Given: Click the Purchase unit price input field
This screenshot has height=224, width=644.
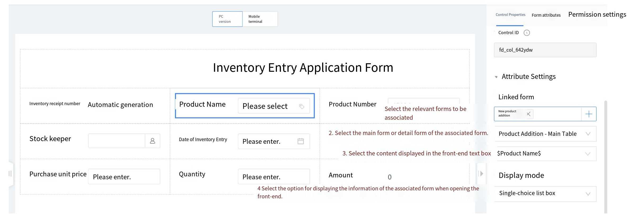Looking at the screenshot, I should (124, 177).
